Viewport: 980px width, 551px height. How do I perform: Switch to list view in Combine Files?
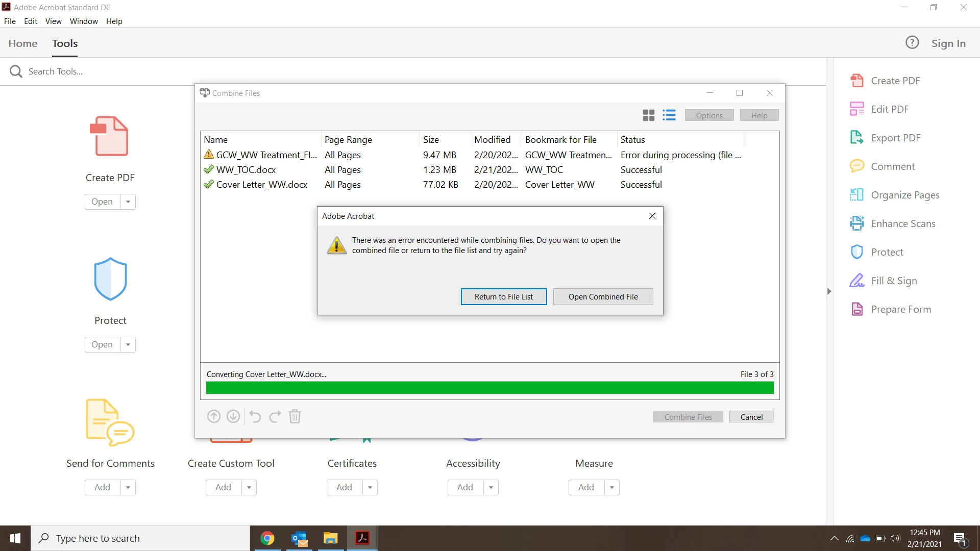point(669,115)
